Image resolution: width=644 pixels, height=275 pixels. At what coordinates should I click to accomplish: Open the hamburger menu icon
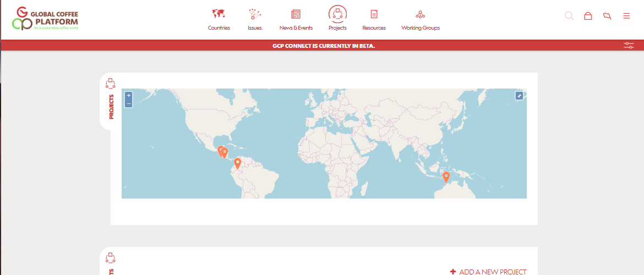[626, 16]
